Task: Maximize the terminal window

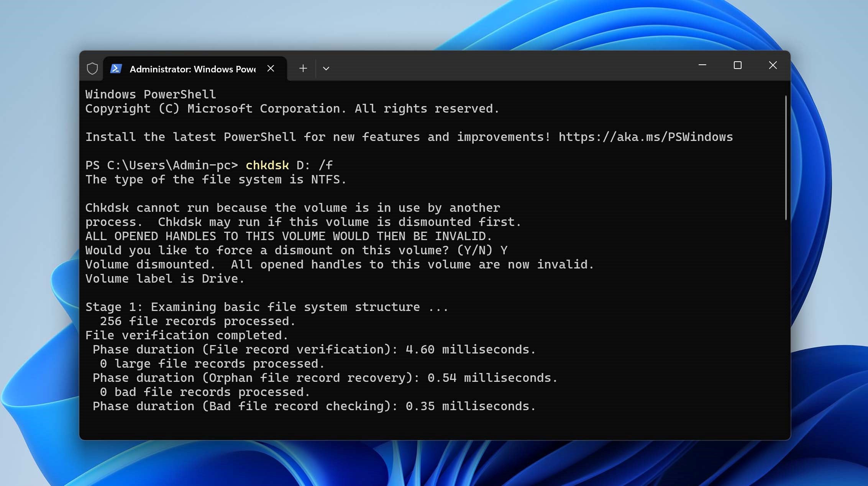Action: pos(737,65)
